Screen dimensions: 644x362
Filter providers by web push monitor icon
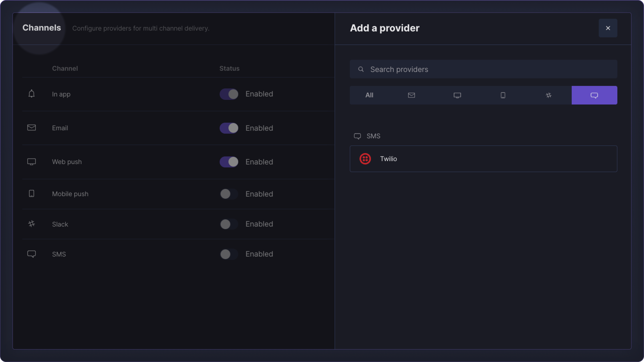(457, 95)
